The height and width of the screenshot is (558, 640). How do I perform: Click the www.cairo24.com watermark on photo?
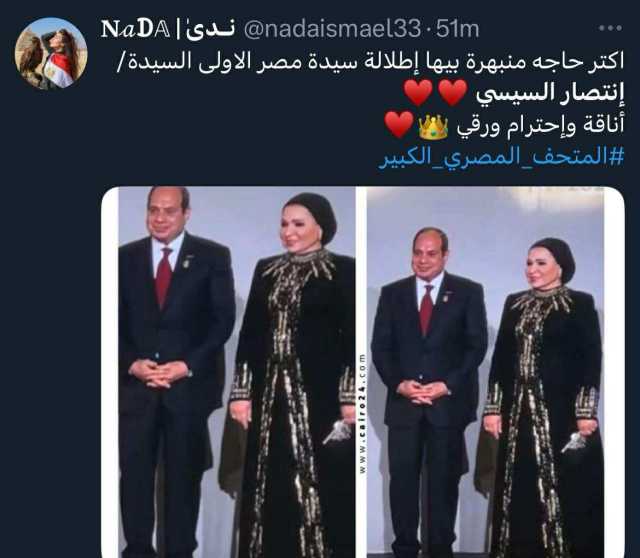(362, 413)
